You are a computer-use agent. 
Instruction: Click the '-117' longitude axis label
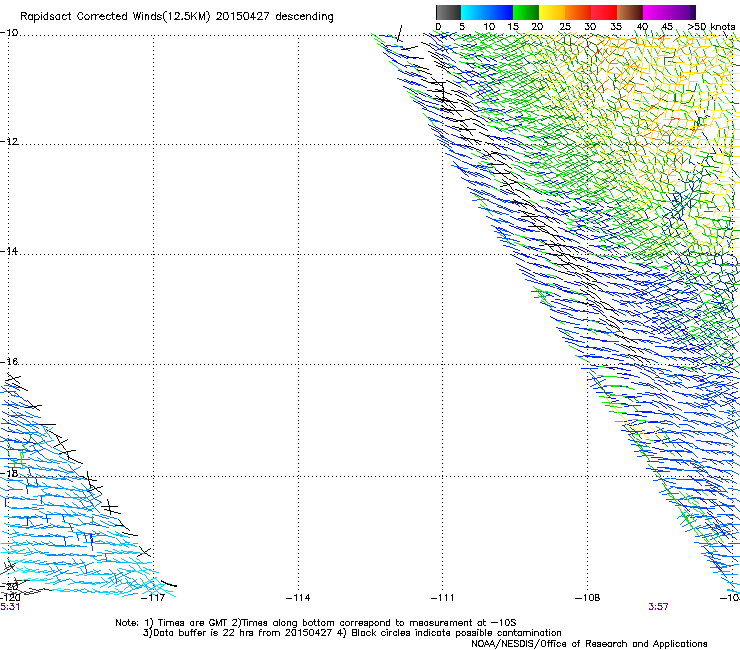[153, 598]
